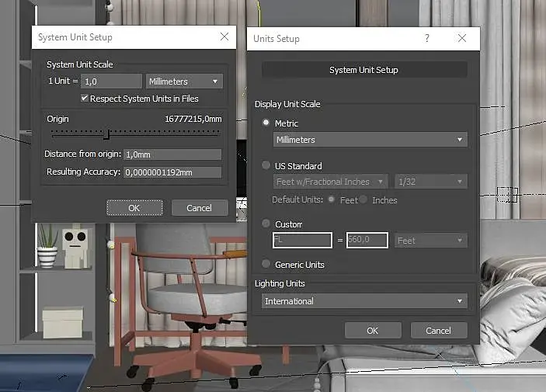Click the Origin value 16777215,0mm

coord(193,119)
